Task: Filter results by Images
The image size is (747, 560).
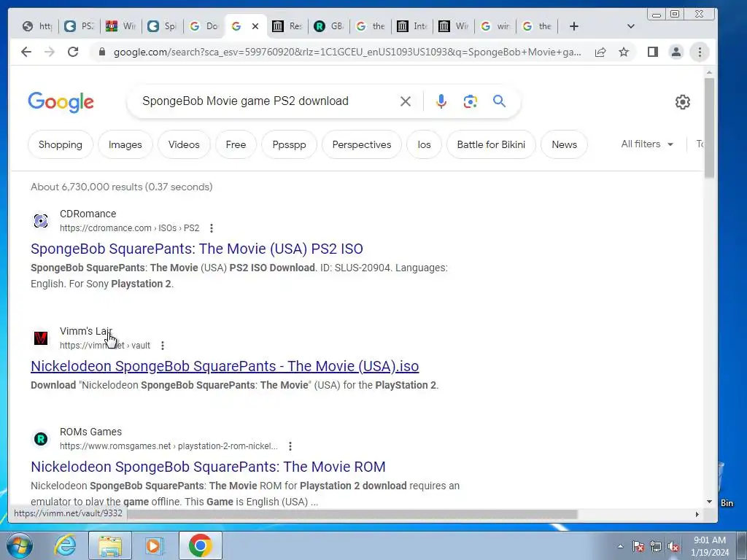Action: pyautogui.click(x=125, y=144)
